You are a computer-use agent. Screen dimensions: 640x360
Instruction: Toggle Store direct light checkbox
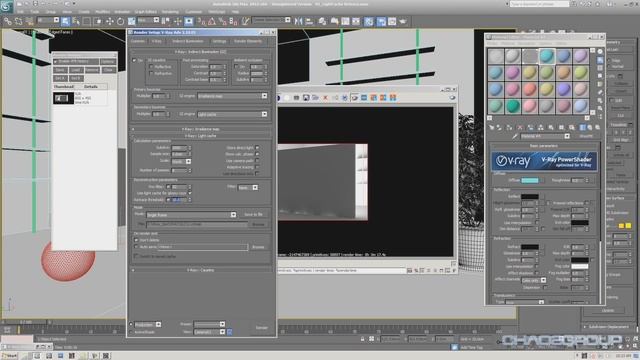(257, 147)
